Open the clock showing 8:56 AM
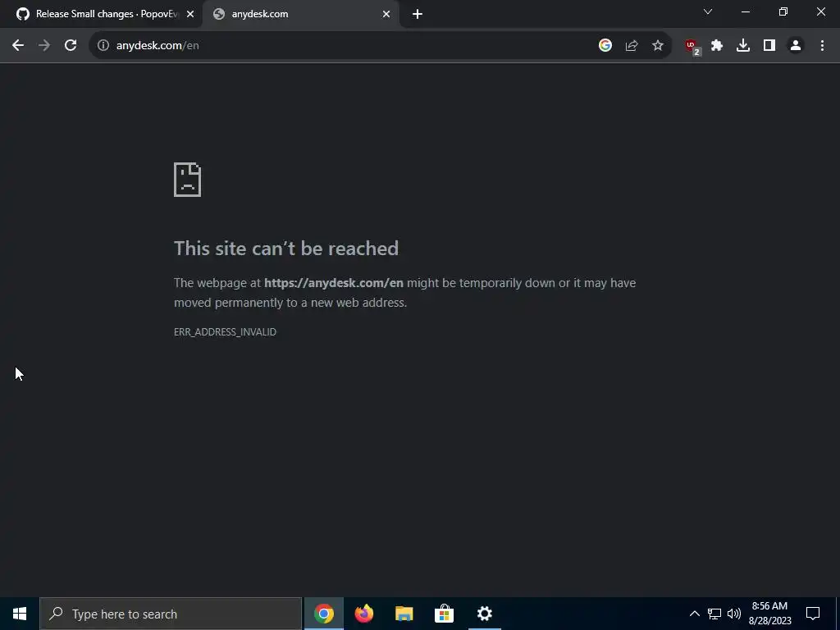840x630 pixels. 769,614
